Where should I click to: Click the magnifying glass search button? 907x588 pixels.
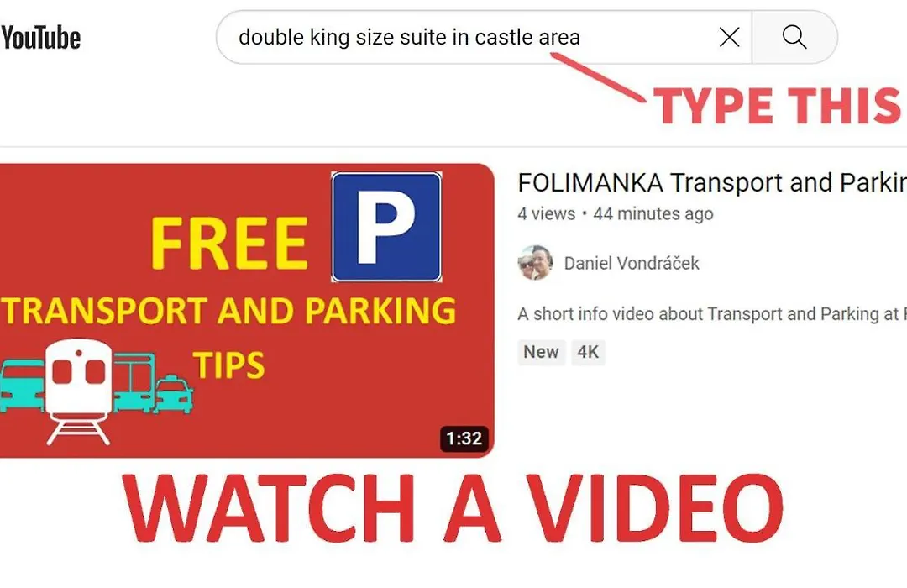point(794,37)
